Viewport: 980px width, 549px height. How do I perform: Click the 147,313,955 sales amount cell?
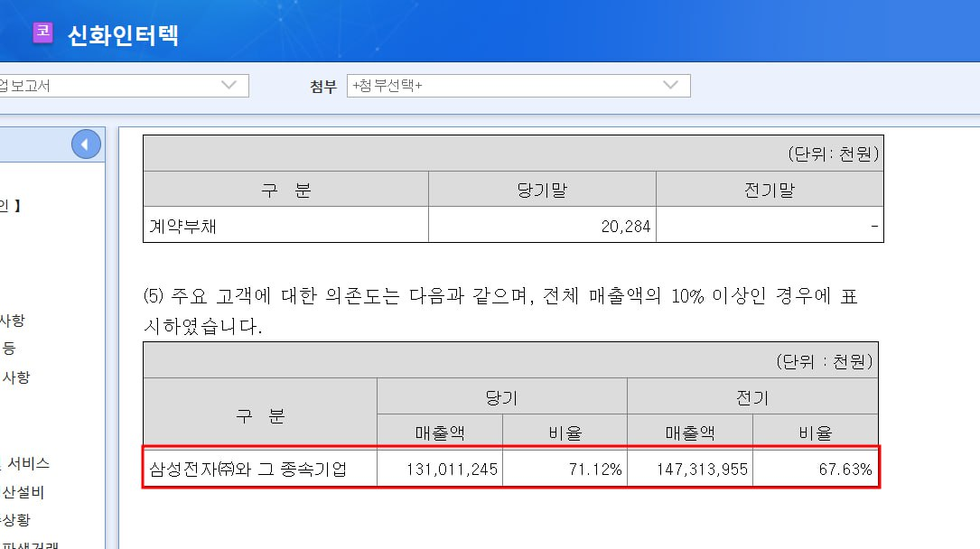[690, 469]
